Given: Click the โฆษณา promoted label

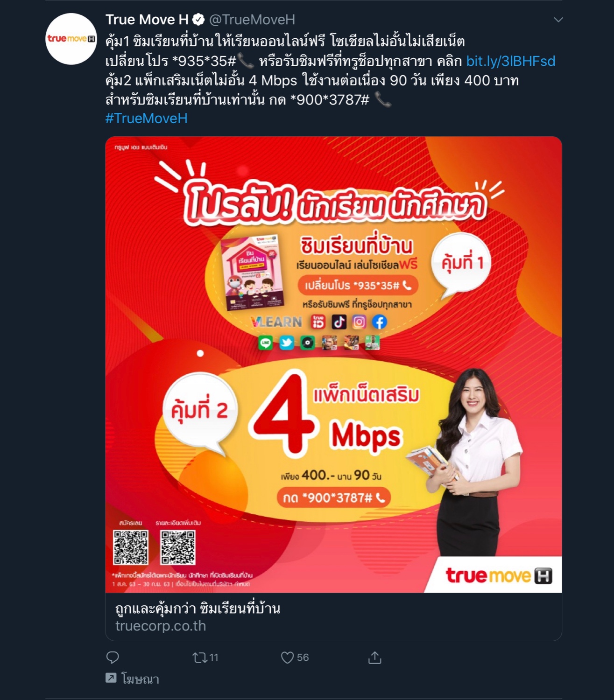Looking at the screenshot, I should [140, 679].
